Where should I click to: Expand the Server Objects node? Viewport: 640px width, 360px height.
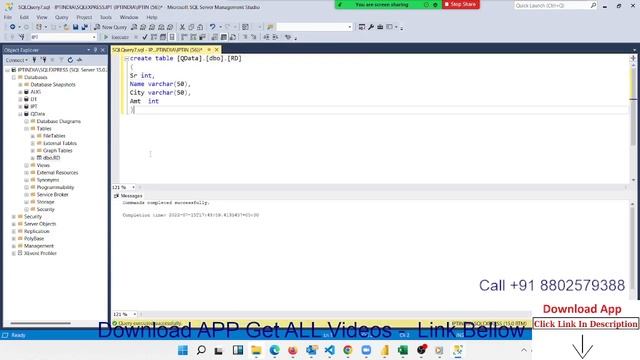click(x=14, y=224)
